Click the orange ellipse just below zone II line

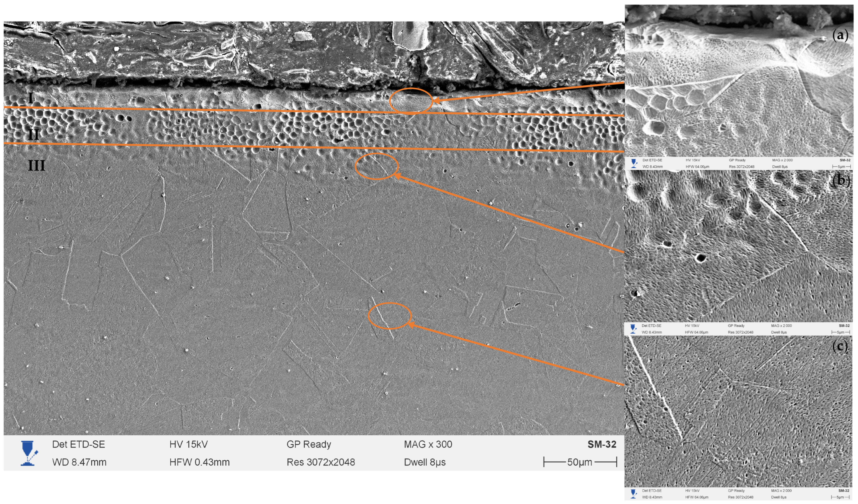pyautogui.click(x=377, y=166)
